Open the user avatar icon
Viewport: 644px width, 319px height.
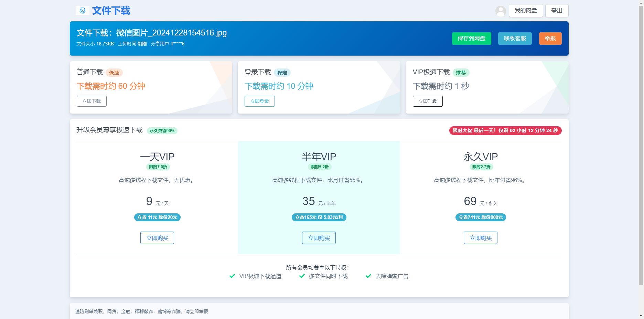pos(501,11)
